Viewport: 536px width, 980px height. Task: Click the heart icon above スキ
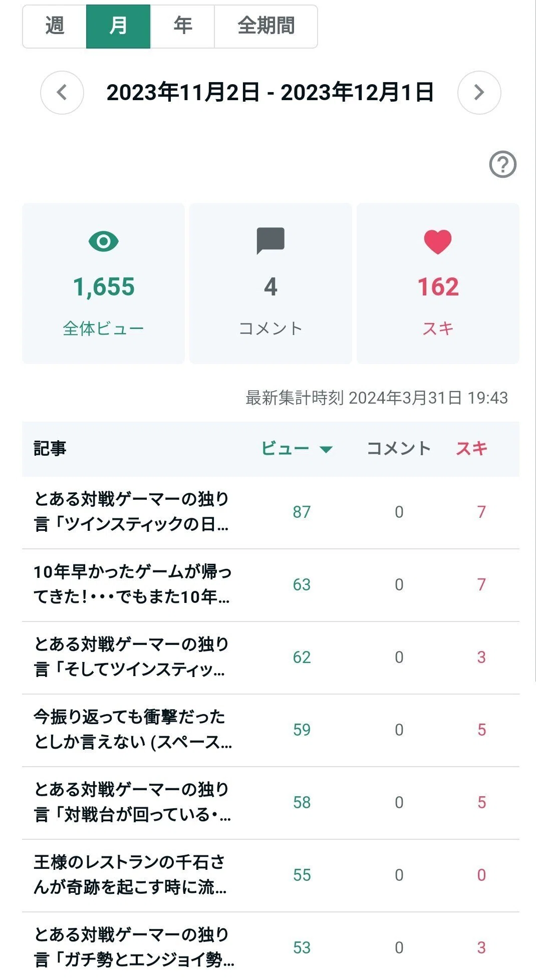(x=438, y=242)
